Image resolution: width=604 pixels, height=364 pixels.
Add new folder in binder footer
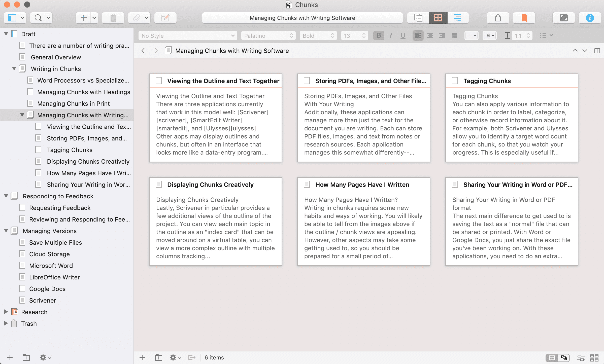[26, 357]
